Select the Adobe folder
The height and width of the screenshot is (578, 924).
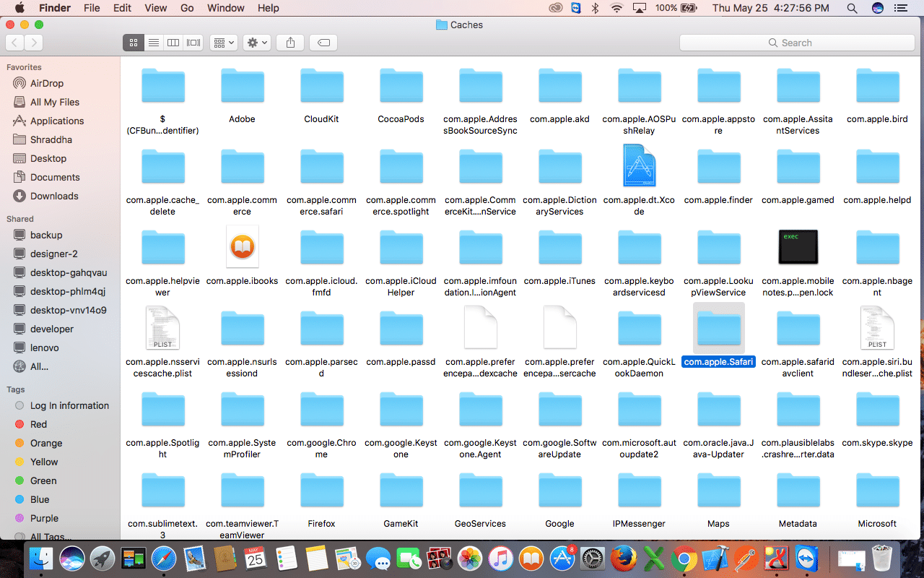[x=242, y=87]
